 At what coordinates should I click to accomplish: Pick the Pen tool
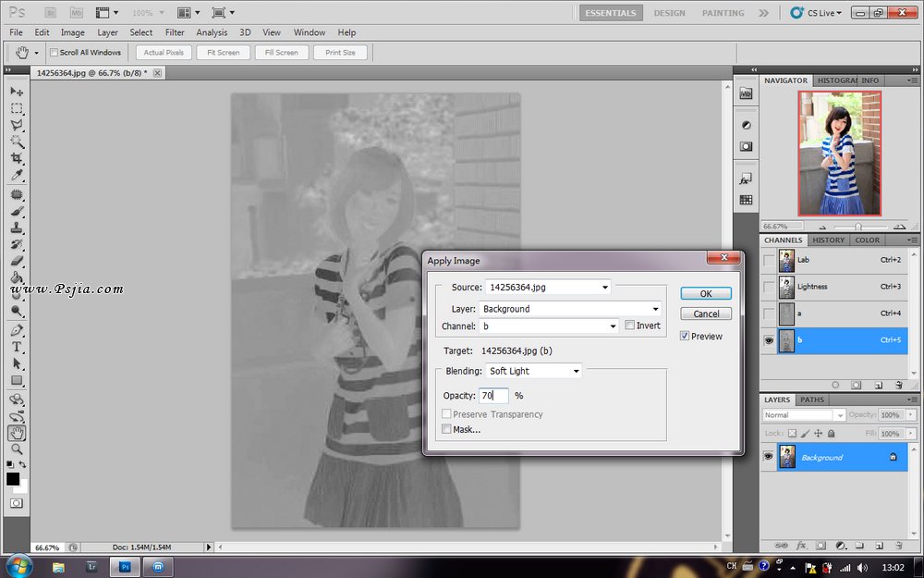tap(17, 330)
